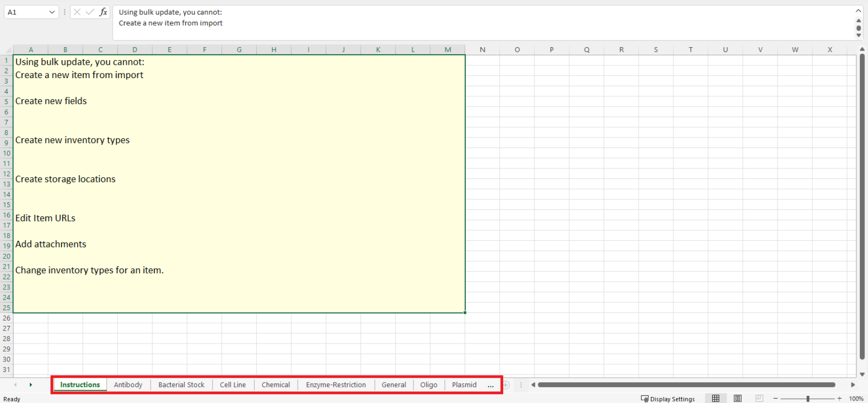This screenshot has height=403, width=868.
Task: Zoom in using the plus icon
Action: pos(840,398)
